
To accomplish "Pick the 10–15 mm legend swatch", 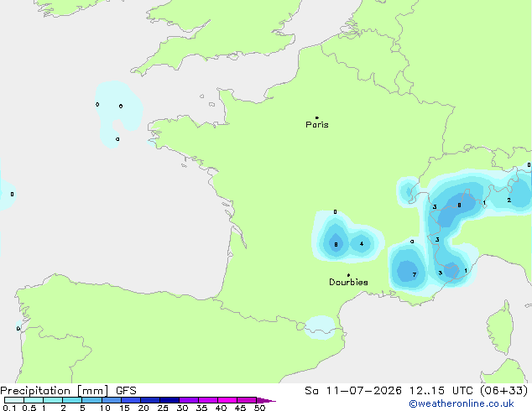I will 111,400.
